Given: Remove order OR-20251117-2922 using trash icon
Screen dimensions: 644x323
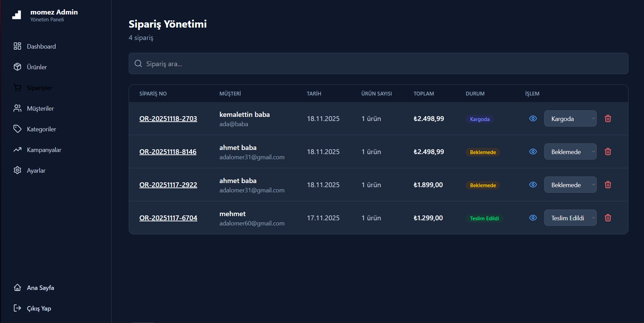Looking at the screenshot, I should click(x=608, y=185).
